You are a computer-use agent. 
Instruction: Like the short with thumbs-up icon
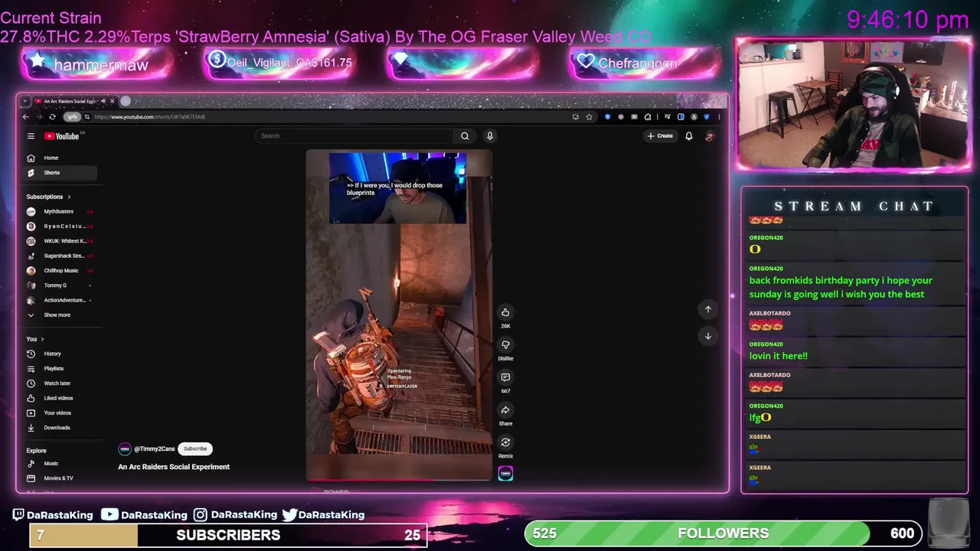pos(505,312)
